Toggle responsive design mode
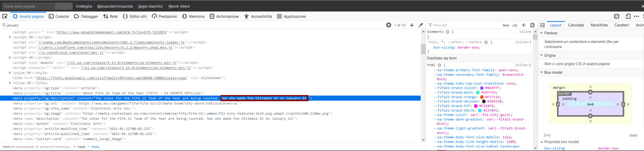This screenshot has height=151, width=644. [x=628, y=16]
